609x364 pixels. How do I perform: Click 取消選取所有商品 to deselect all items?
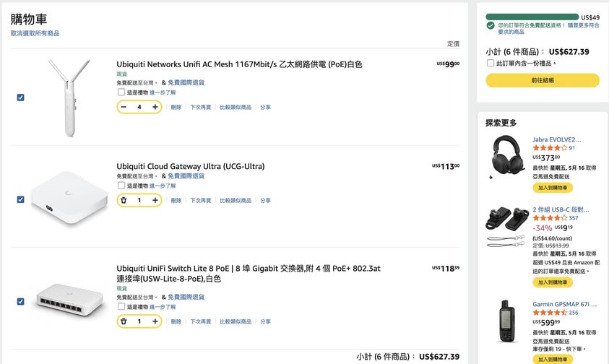(35, 33)
